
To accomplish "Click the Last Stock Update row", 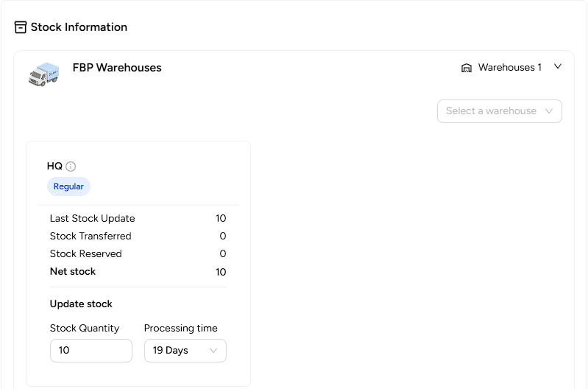I will 138,219.
